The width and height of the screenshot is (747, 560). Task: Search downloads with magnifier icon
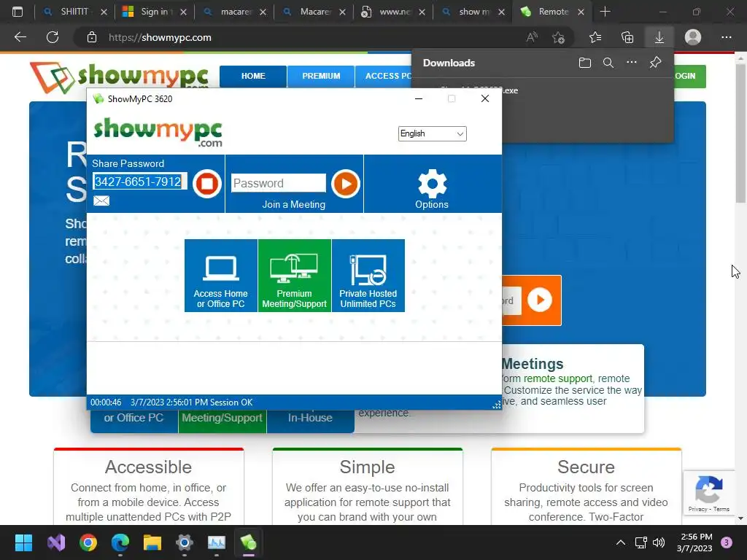(608, 63)
